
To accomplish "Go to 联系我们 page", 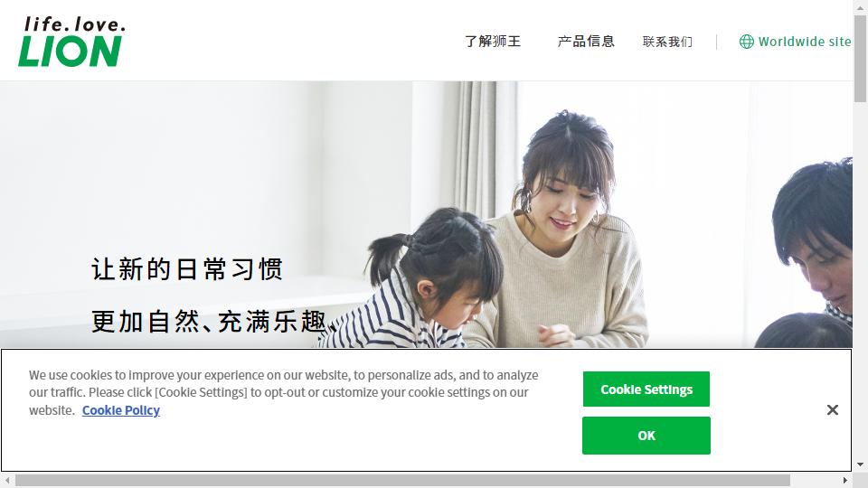I will 667,42.
